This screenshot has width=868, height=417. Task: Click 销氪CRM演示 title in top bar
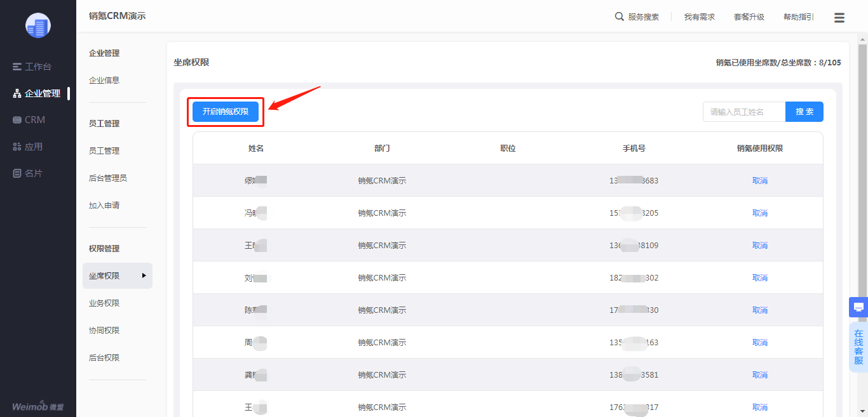click(117, 16)
